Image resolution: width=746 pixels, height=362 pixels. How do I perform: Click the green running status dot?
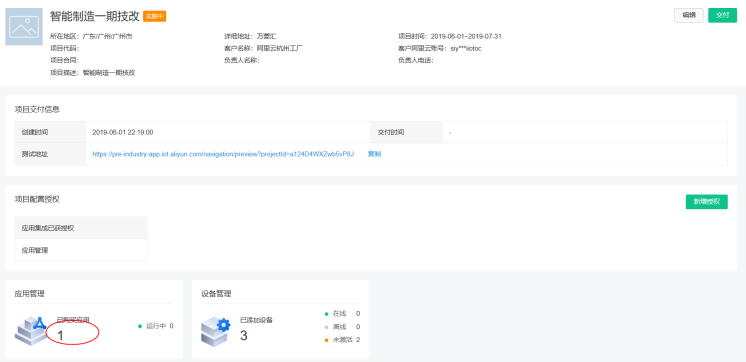(140, 326)
